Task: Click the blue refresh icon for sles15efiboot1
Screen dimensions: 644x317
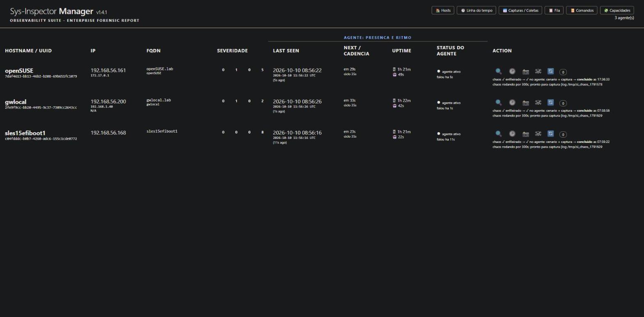Action: point(551,134)
